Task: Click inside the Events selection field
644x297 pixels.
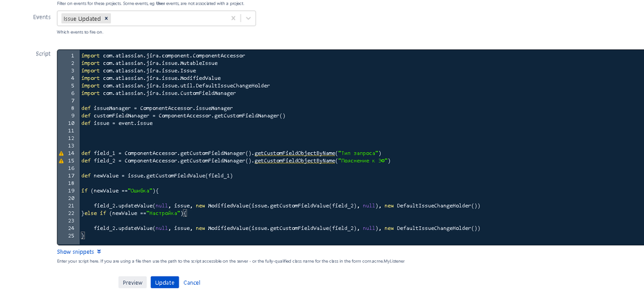Action: pyautogui.click(x=156, y=19)
